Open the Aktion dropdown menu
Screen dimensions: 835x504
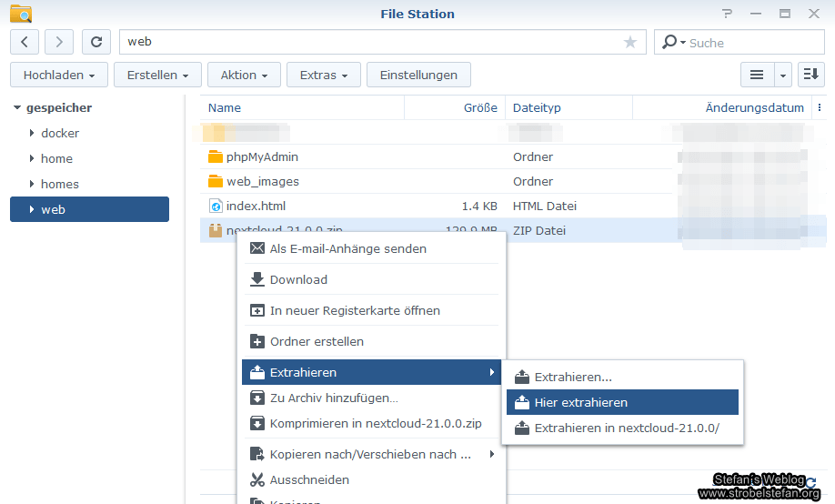coord(245,75)
